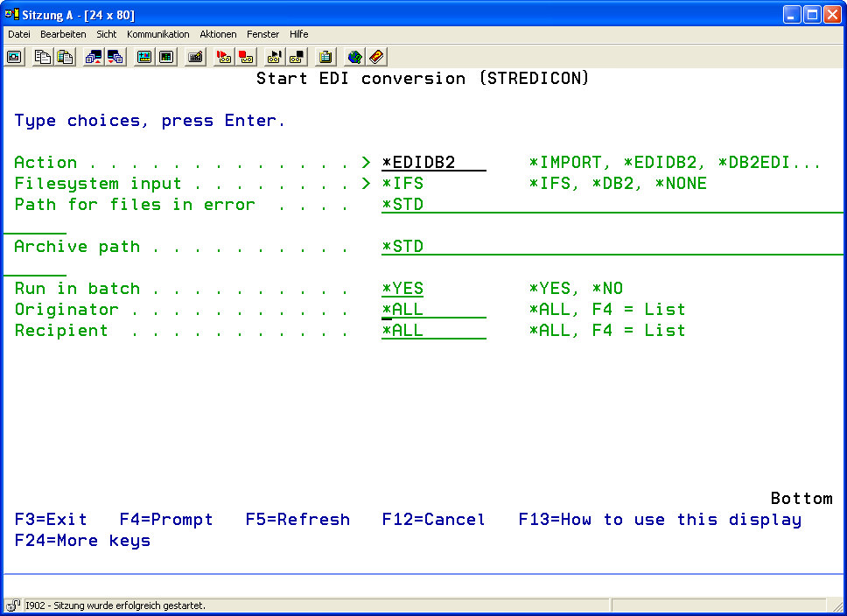Click the send file to host icon

click(94, 57)
